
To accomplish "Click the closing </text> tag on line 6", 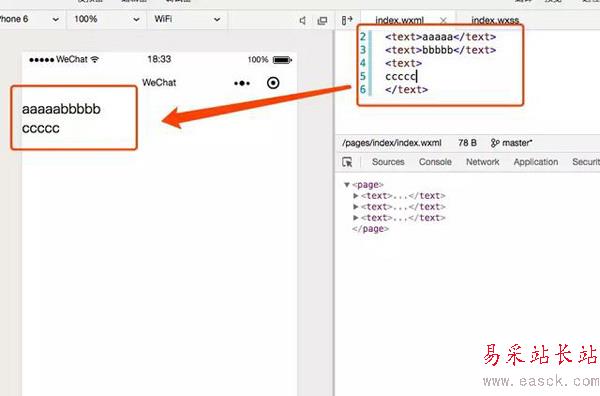I will click(406, 90).
